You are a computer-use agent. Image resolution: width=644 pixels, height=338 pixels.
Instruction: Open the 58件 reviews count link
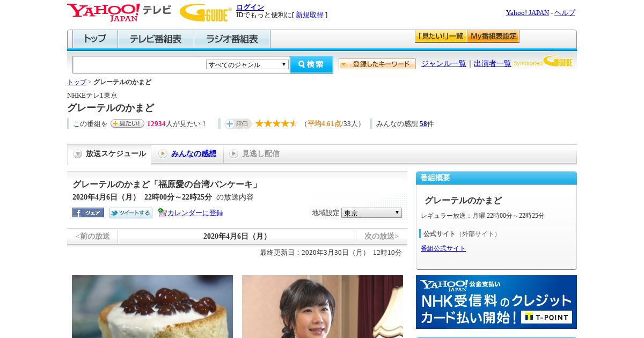pyautogui.click(x=423, y=123)
